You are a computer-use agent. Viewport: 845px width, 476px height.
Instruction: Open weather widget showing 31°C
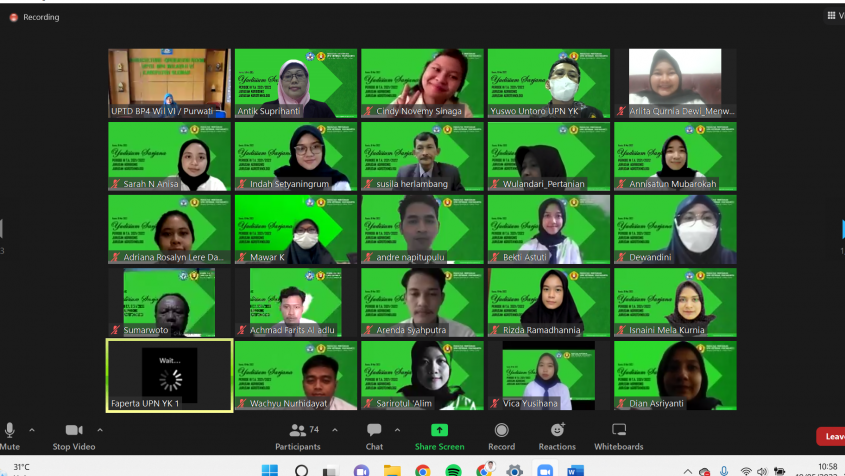[16, 469]
